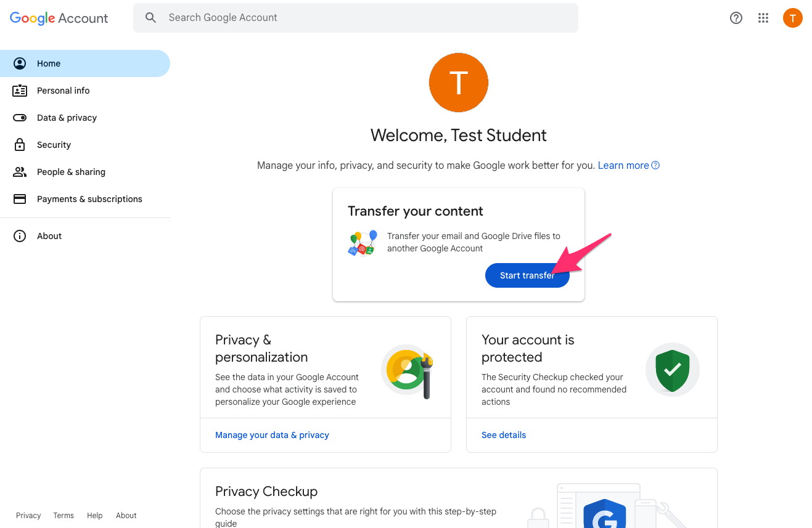
Task: Focus the Search Google Account field
Action: click(x=356, y=18)
